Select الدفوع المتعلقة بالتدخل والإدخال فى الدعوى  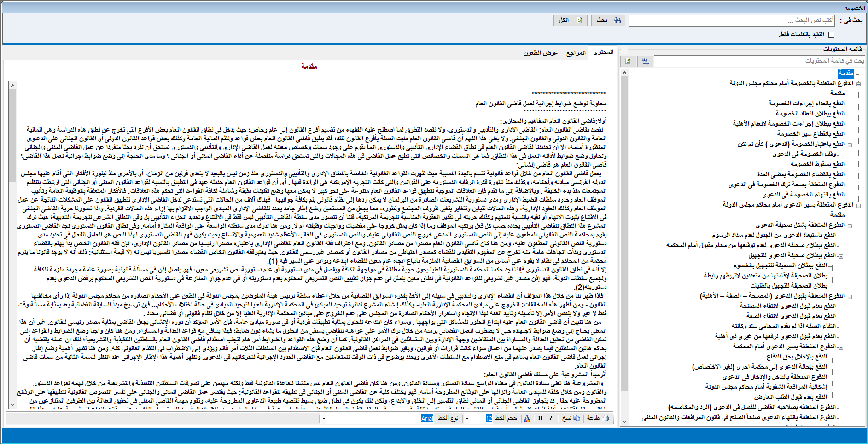pyautogui.click(x=775, y=376)
